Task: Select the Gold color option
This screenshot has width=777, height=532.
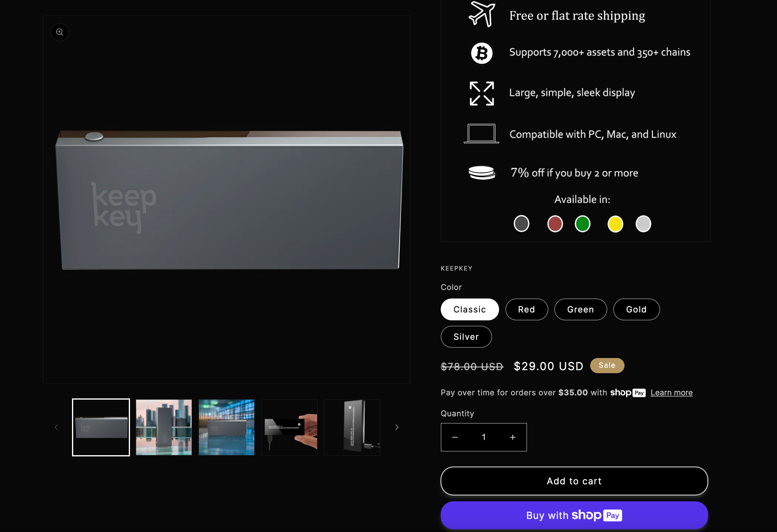Action: (x=636, y=309)
